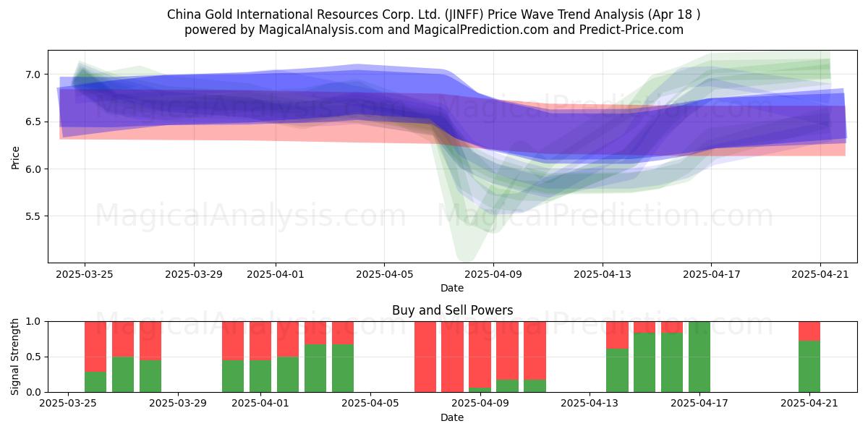
Task: Click the 2025-04-09 date tick under the price chart
Action: click(493, 274)
